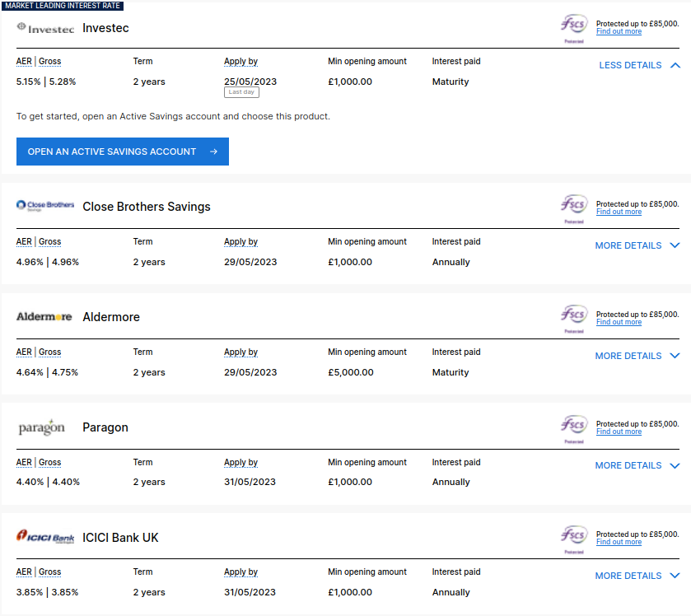Click the 'To get started' instruction text
The height and width of the screenshot is (616, 691).
(x=173, y=116)
